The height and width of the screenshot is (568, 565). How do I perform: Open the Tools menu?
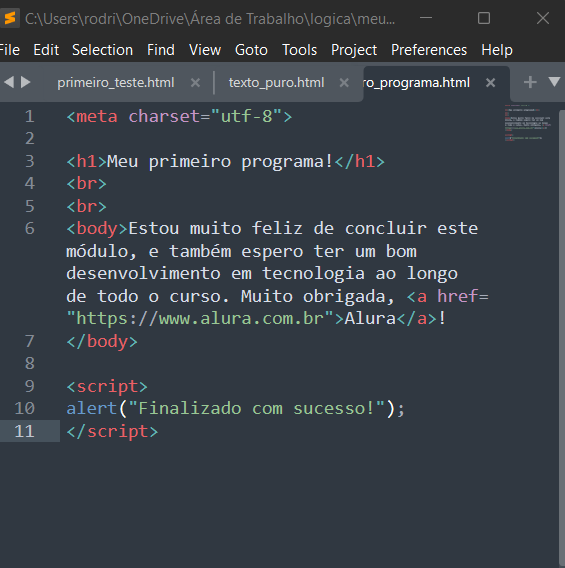[x=300, y=50]
